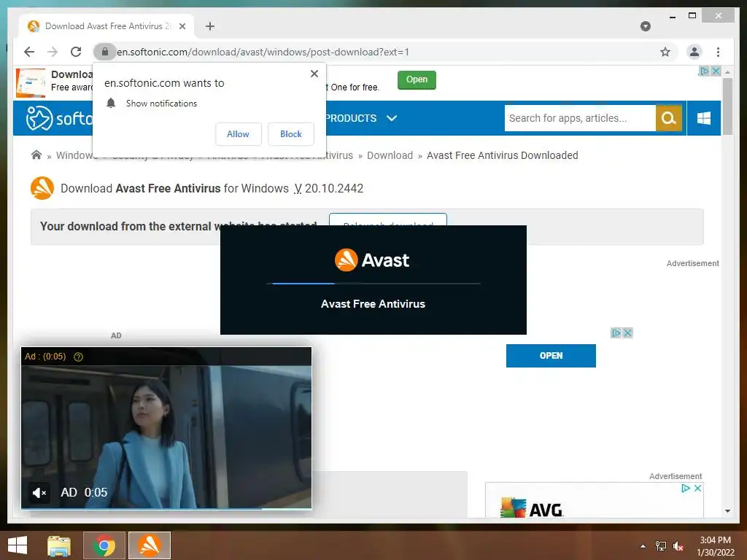Open the Download breadcrumb link
Screen dimensions: 747x560
(x=390, y=155)
